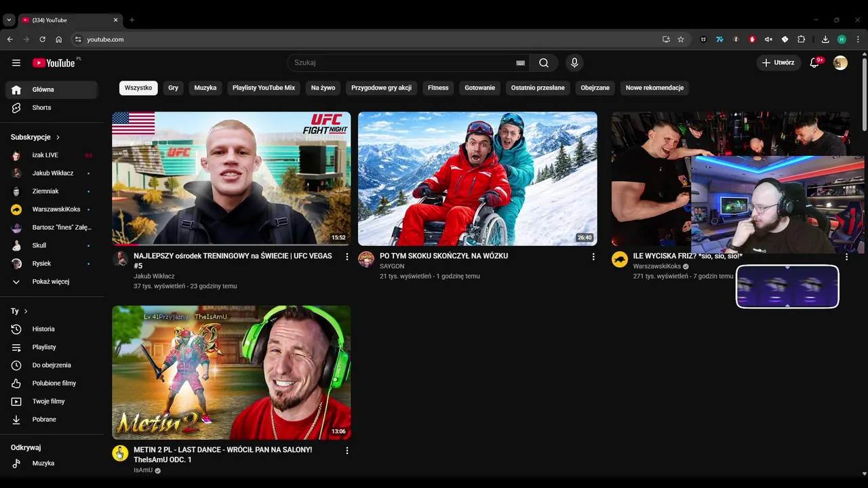
Task: Open the Główna home sidebar item
Action: (x=52, y=89)
